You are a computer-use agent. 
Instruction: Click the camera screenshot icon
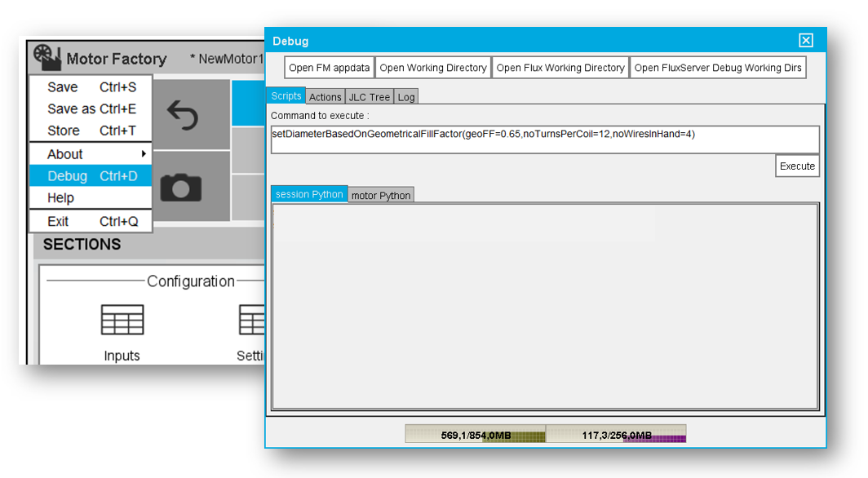tap(181, 188)
